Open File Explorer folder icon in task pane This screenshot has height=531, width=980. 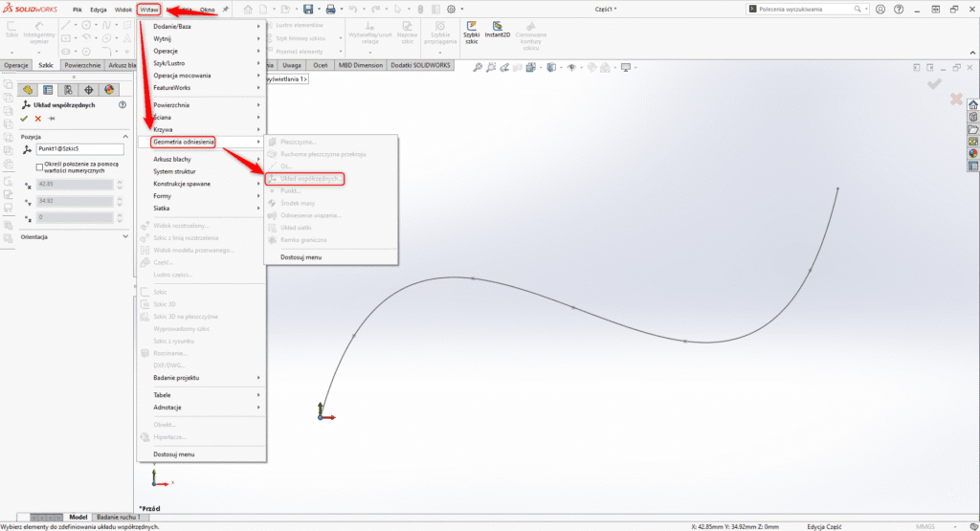(973, 129)
